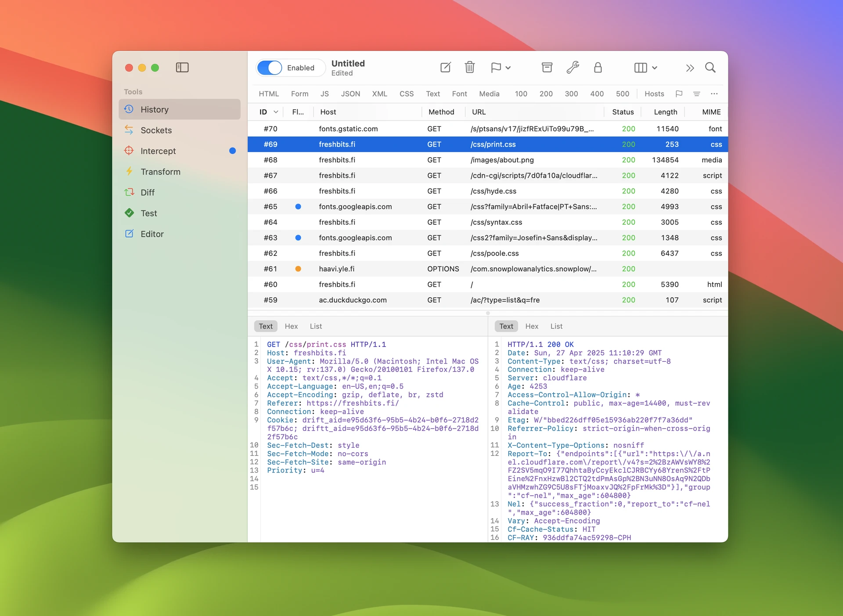Filter by HTML type
The height and width of the screenshot is (616, 843).
click(x=269, y=94)
